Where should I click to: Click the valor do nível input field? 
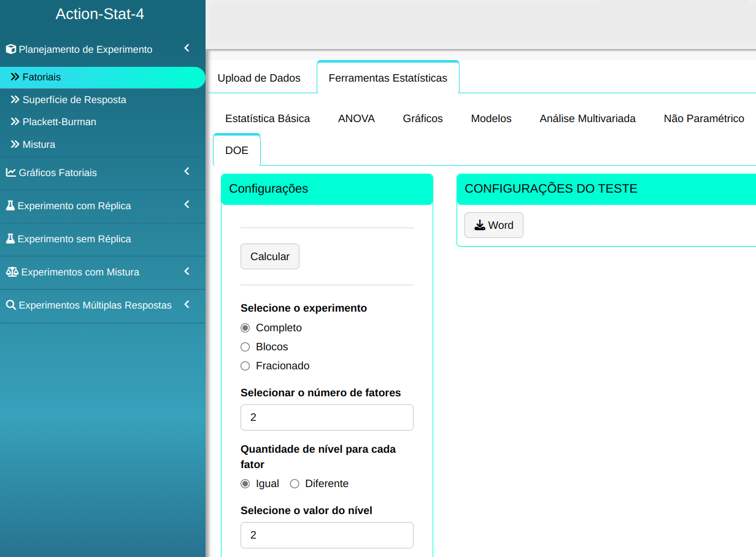[x=326, y=536]
